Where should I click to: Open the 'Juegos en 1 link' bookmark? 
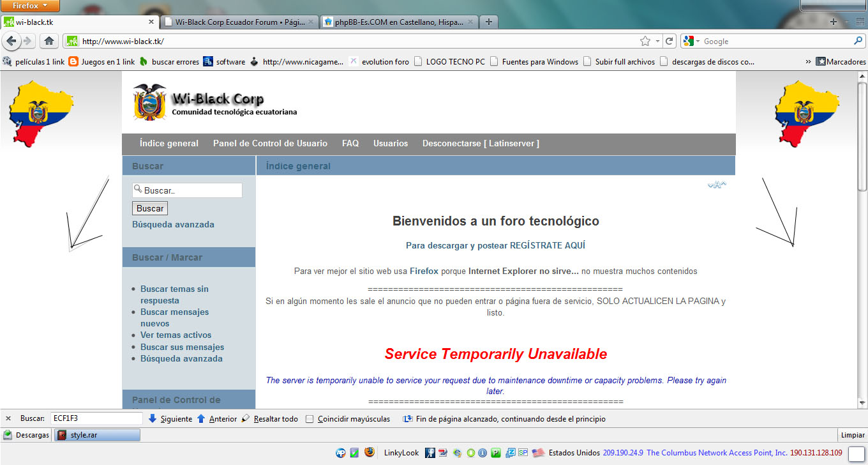(x=101, y=62)
